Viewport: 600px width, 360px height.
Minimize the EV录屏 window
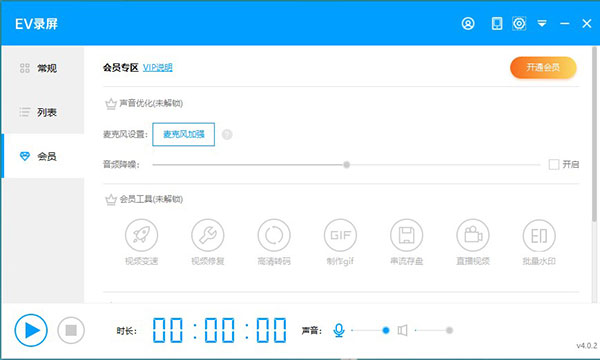[x=564, y=24]
